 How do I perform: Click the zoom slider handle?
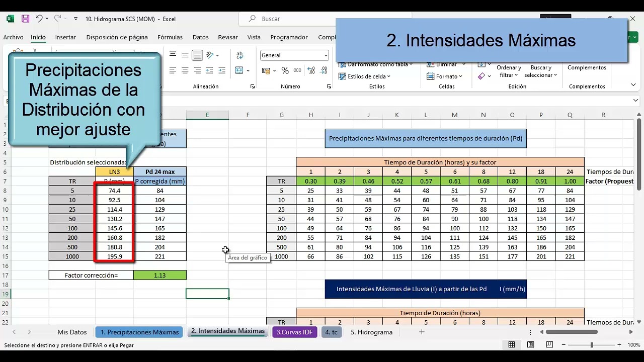(592, 345)
